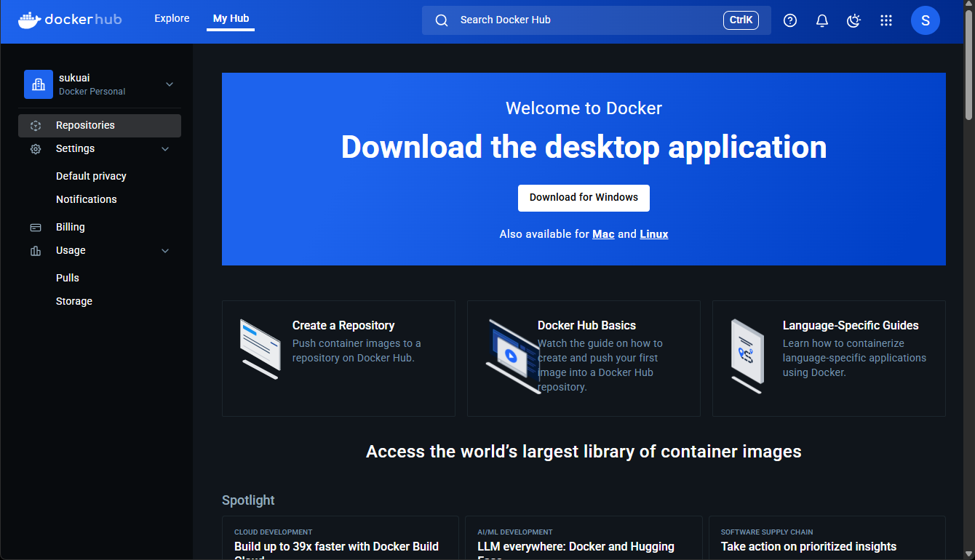Open the Storage usage page
The image size is (975, 560).
pyautogui.click(x=74, y=301)
